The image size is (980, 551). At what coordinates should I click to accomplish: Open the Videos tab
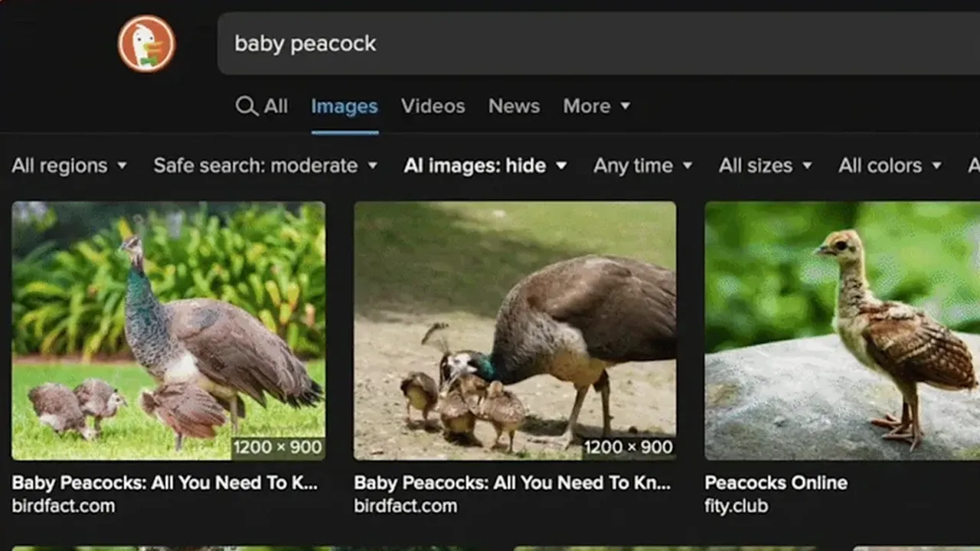pyautogui.click(x=433, y=106)
